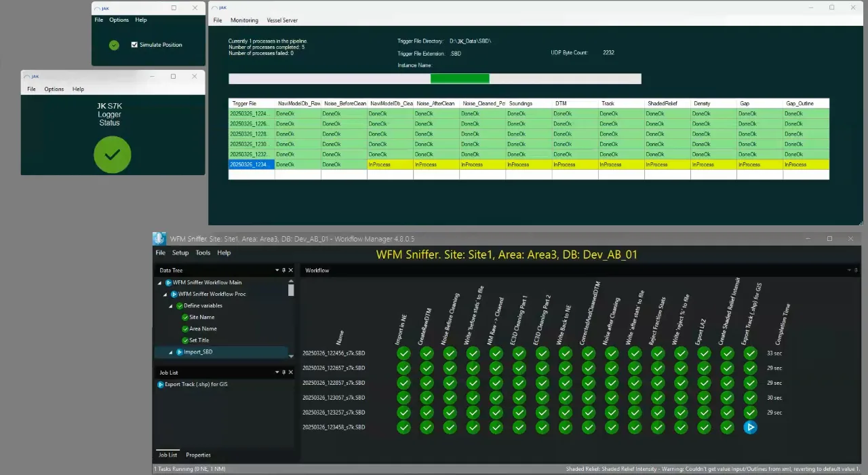Open the Vessel Server menu

(282, 20)
